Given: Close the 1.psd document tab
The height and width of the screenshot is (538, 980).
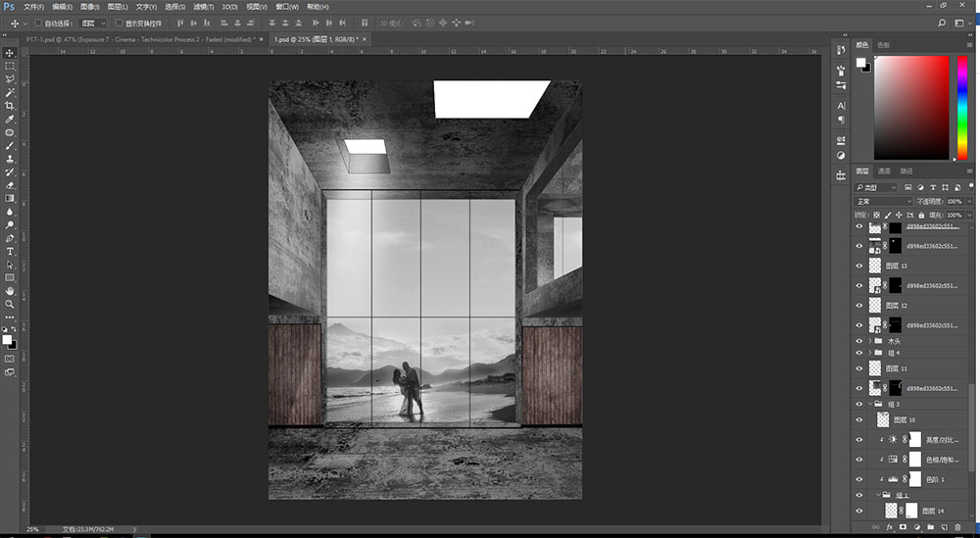Looking at the screenshot, I should (365, 39).
